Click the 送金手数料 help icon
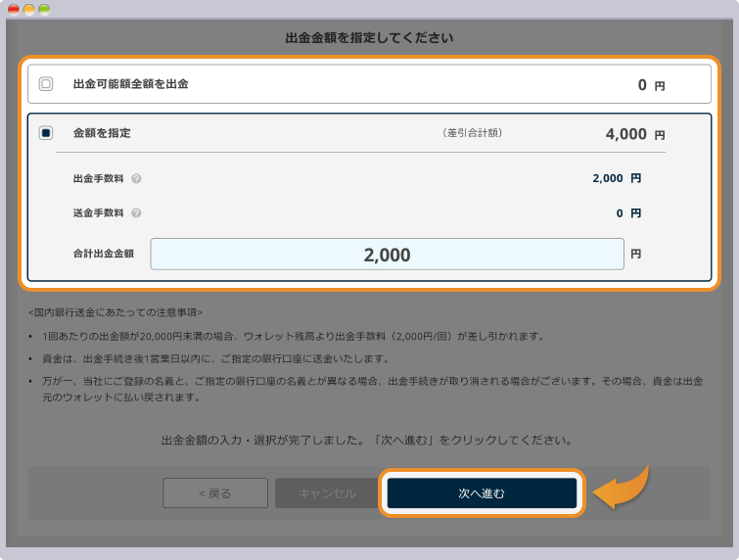Screen dimensions: 739x560 coord(136,213)
